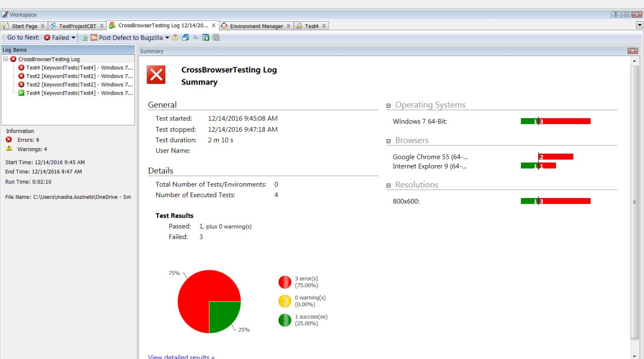
Task: Select the failed Test4 log item
Action: click(79, 68)
